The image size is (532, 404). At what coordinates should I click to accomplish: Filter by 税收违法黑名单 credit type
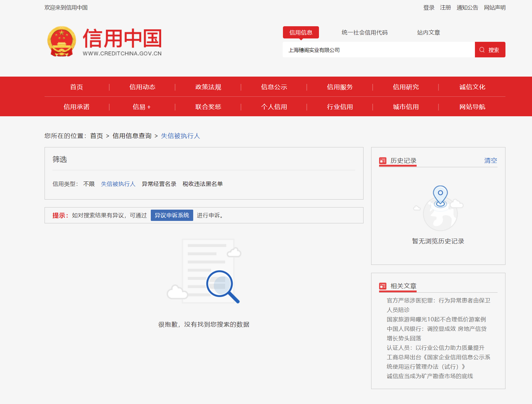tap(203, 184)
